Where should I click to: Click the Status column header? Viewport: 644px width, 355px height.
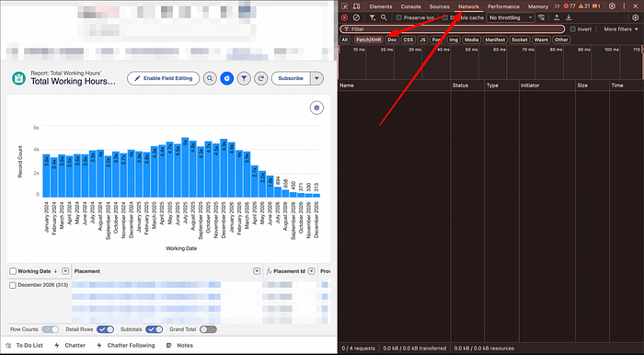[x=467, y=86]
